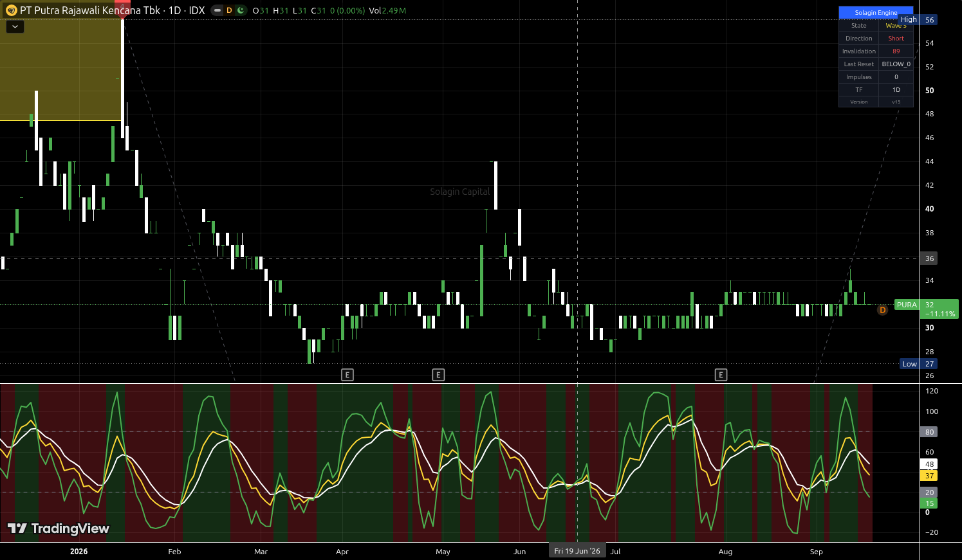The image size is (962, 560).
Task: Click the gray 80 overbought level label
Action: pos(929,432)
